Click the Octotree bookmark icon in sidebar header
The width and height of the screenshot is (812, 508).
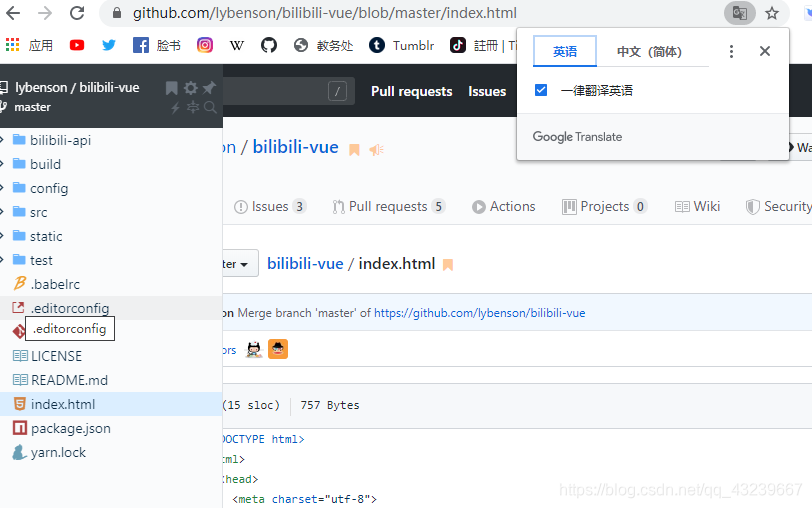click(x=171, y=88)
